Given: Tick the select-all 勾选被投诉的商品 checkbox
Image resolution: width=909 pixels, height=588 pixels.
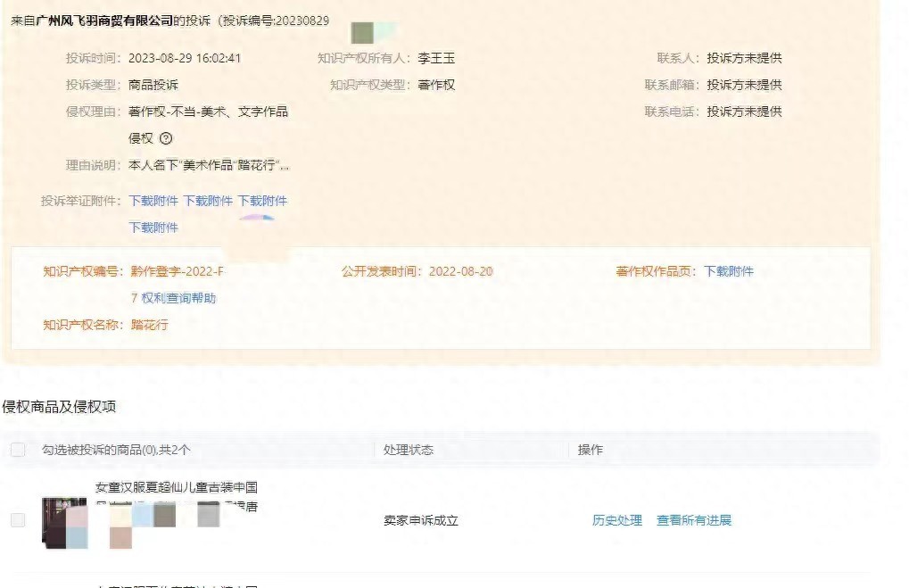Looking at the screenshot, I should click(18, 450).
